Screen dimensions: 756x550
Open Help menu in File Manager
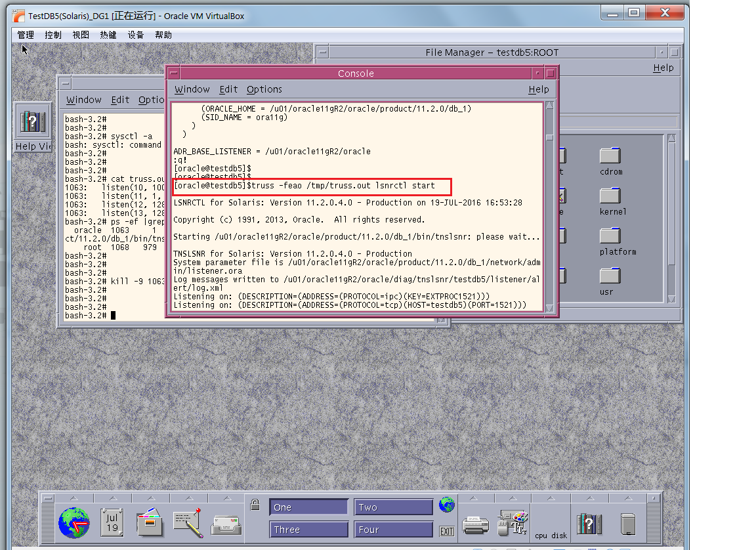pyautogui.click(x=663, y=68)
